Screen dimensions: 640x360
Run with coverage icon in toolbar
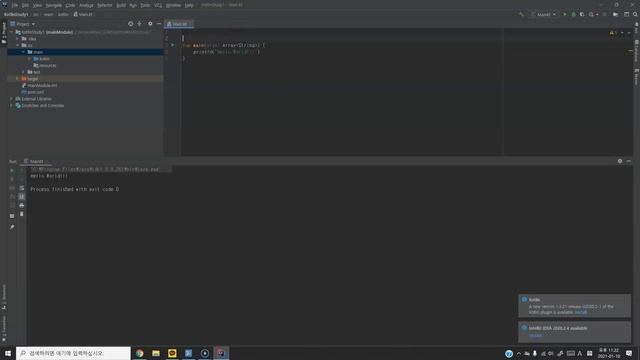(582, 14)
